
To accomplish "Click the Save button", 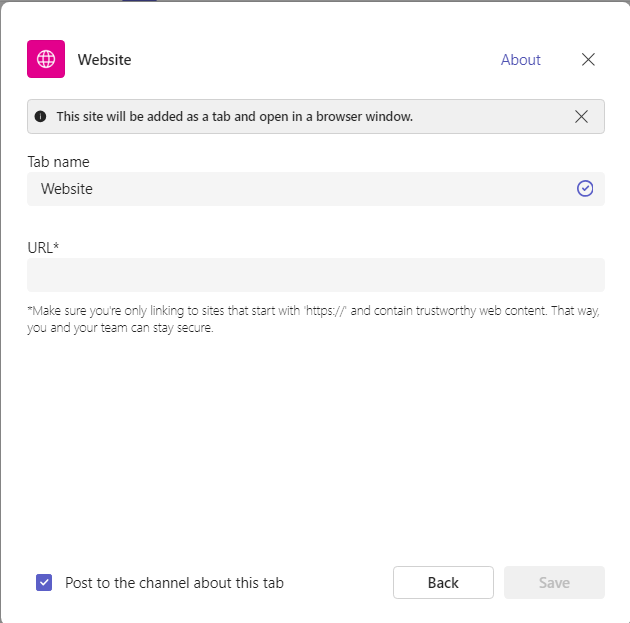I will click(554, 582).
